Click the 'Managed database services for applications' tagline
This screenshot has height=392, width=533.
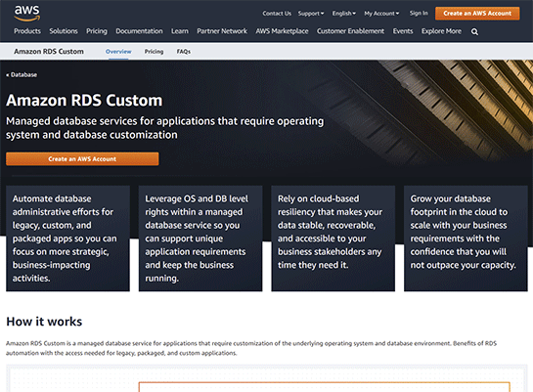click(165, 128)
